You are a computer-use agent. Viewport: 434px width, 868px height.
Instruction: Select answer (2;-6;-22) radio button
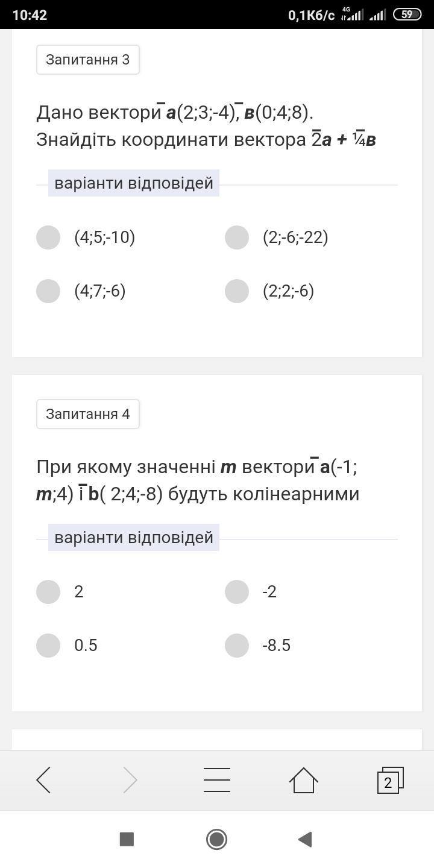tap(237, 237)
